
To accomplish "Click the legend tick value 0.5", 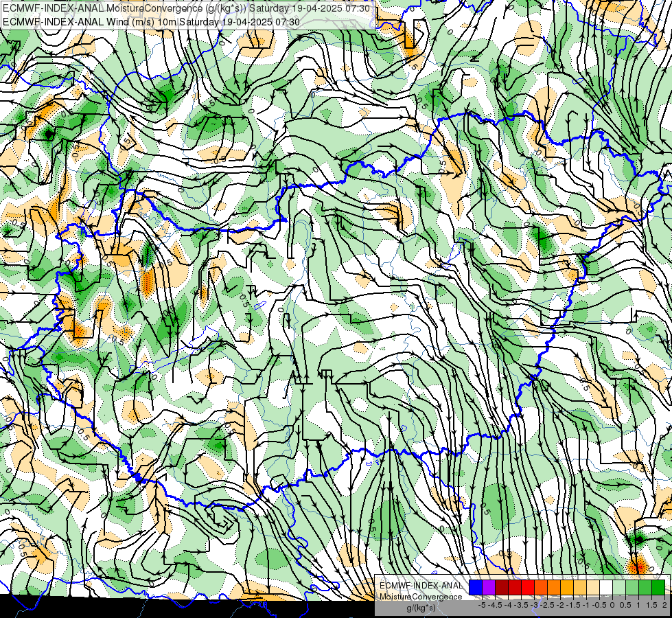I will tap(625, 606).
